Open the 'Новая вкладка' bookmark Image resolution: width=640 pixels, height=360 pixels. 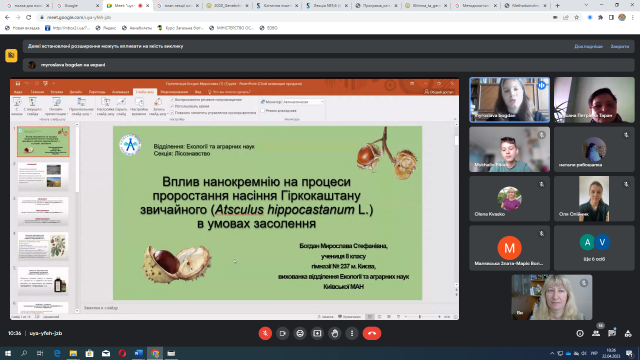22,28
